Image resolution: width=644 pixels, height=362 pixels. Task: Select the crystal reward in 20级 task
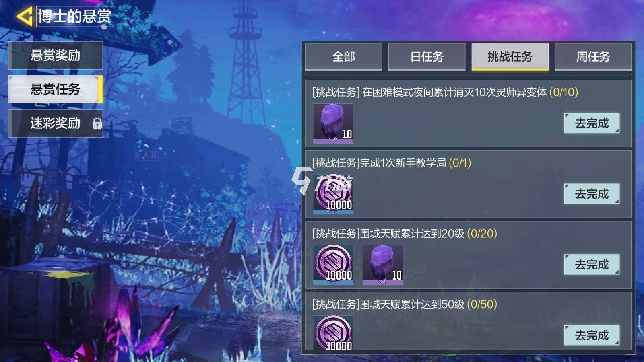tap(383, 265)
